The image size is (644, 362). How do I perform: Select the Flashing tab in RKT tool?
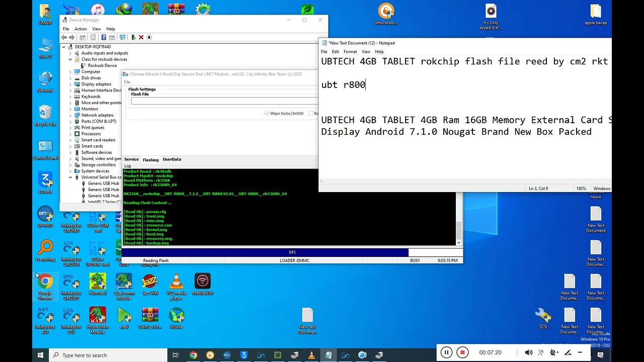pyautogui.click(x=150, y=160)
